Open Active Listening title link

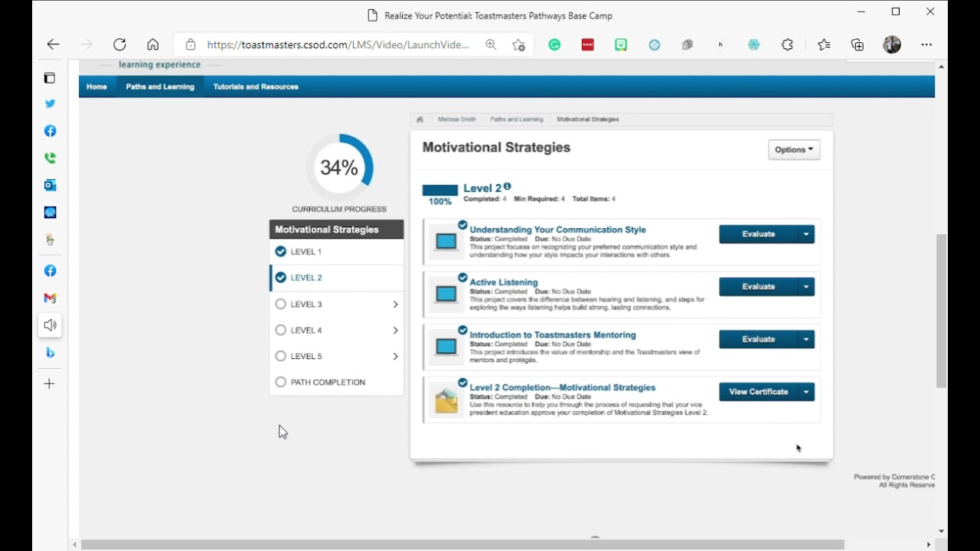coord(504,282)
